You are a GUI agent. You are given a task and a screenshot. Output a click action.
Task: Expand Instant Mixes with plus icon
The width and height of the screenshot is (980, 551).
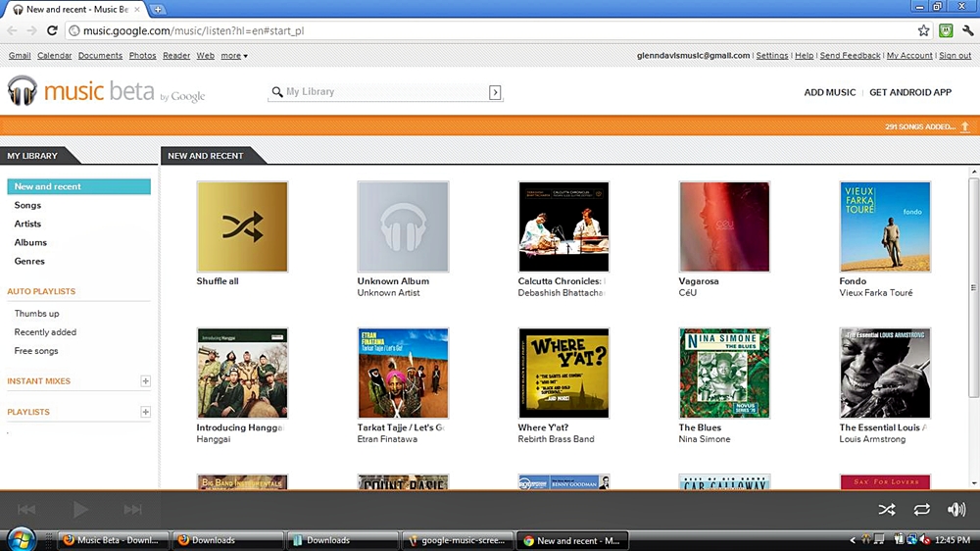coord(145,381)
